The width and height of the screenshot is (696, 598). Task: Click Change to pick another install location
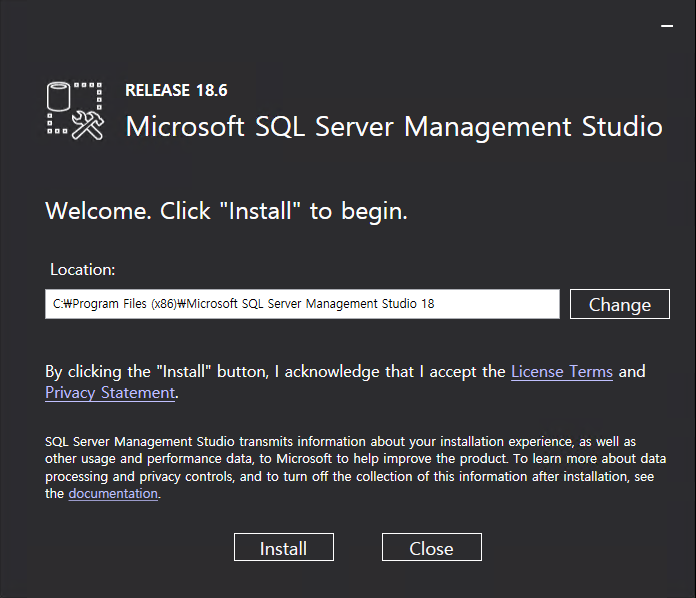tap(619, 305)
